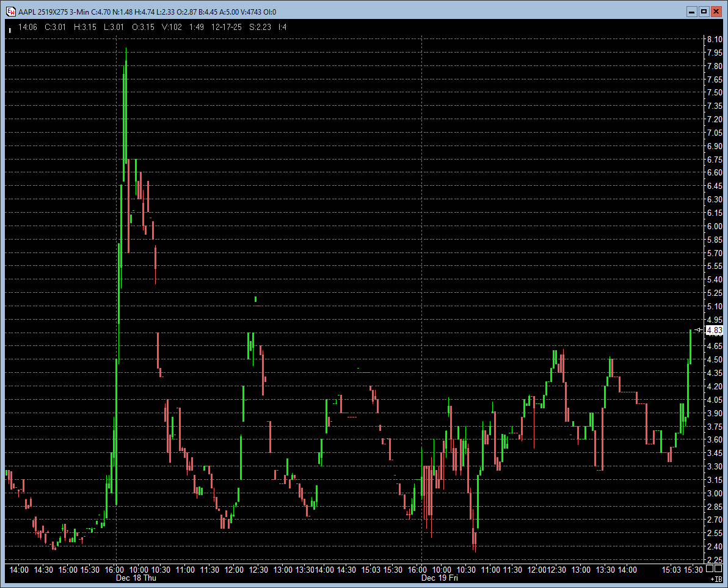This screenshot has width=728, height=588.
Task: Click the 12-17-25 date in data line
Action: click(226, 27)
